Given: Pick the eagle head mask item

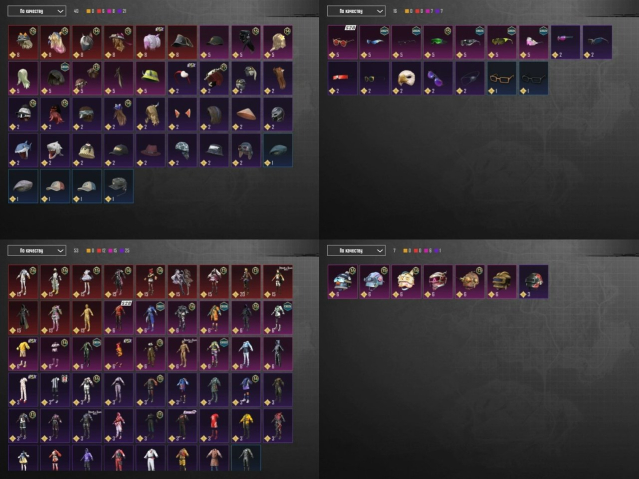Looking at the screenshot, I should click(x=406, y=78).
